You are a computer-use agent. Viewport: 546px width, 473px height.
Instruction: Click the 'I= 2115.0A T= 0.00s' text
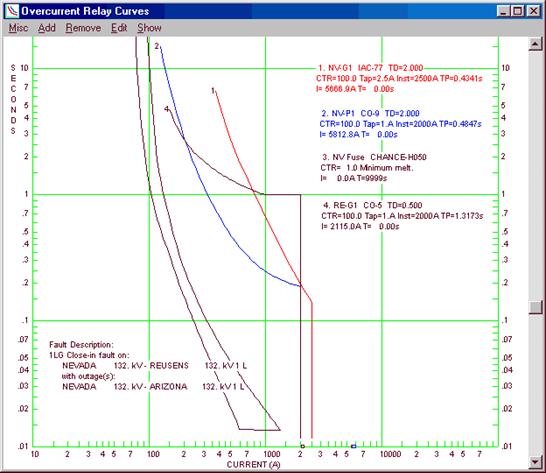point(360,226)
